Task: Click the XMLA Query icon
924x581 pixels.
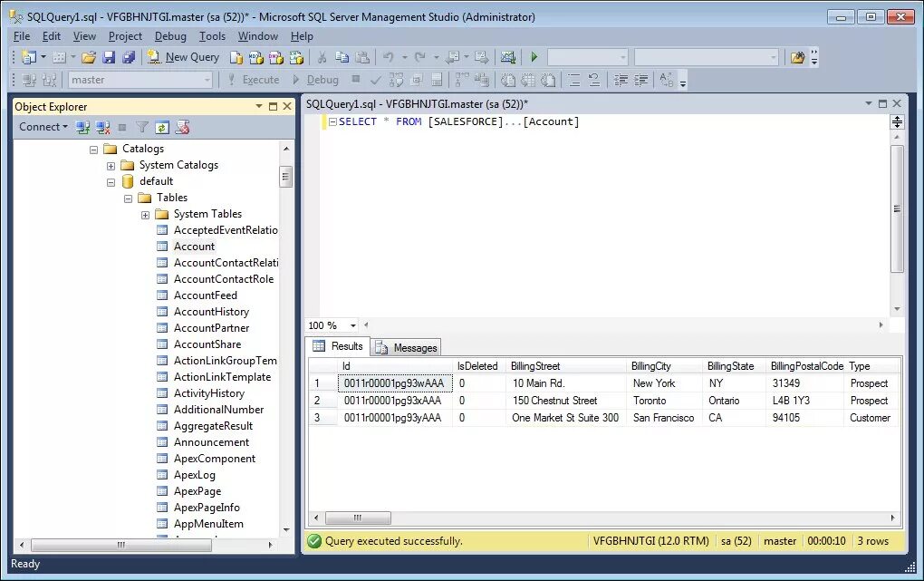Action: coord(296,57)
